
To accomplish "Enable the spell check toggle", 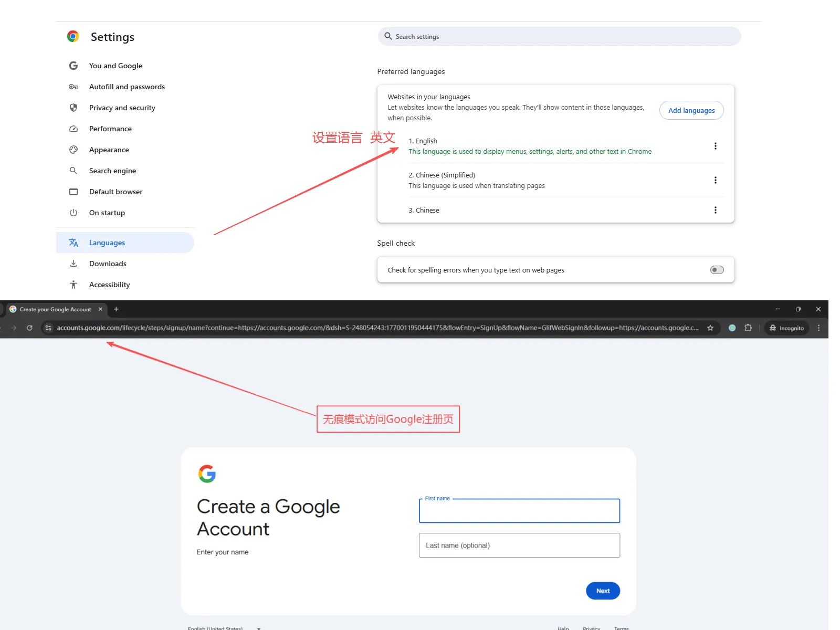I will click(x=716, y=270).
